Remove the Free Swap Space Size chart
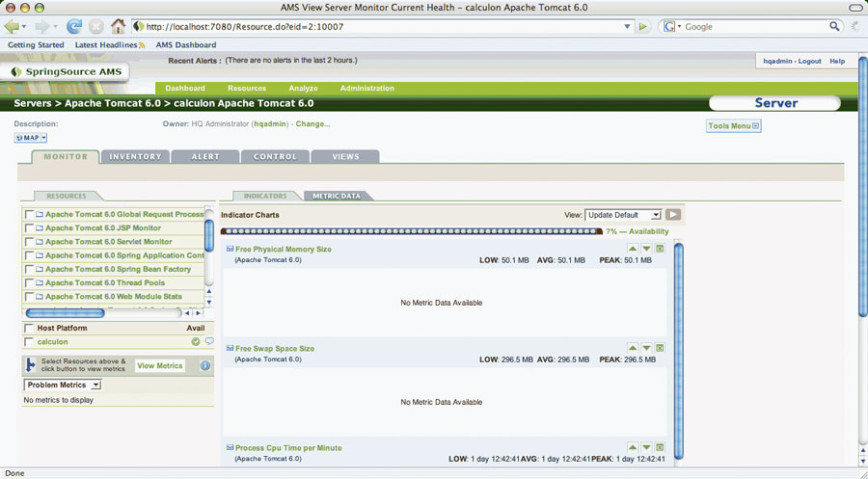This screenshot has width=868, height=479. coord(660,348)
